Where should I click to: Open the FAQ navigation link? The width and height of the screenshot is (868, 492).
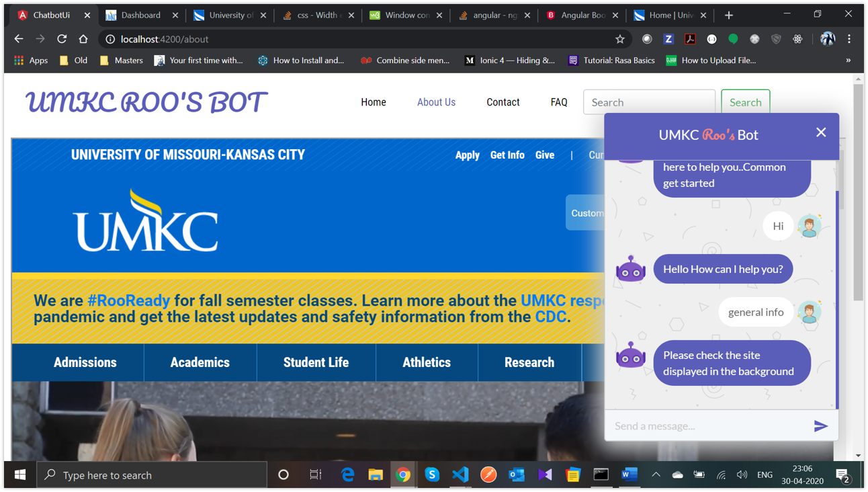pos(559,102)
